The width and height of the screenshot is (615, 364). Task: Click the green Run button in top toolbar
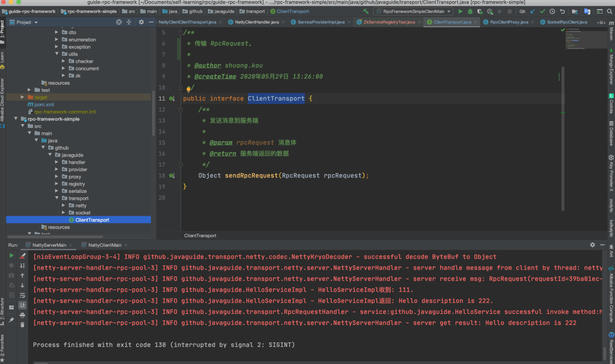point(461,11)
